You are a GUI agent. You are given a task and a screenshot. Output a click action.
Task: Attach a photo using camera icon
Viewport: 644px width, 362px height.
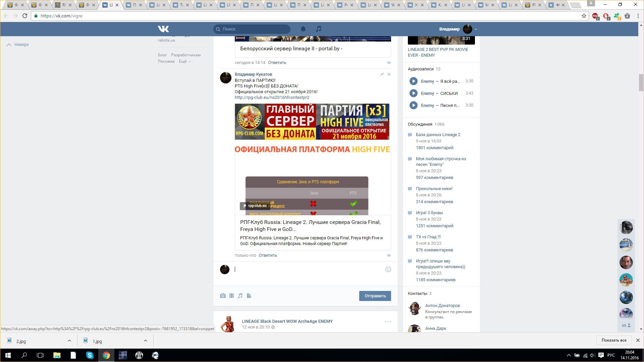tap(223, 296)
